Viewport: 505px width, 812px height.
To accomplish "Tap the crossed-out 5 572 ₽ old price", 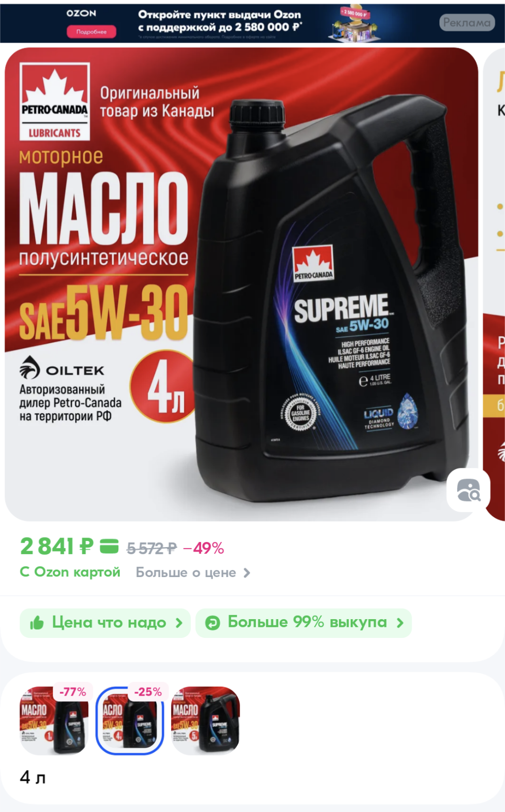I will pos(152,549).
